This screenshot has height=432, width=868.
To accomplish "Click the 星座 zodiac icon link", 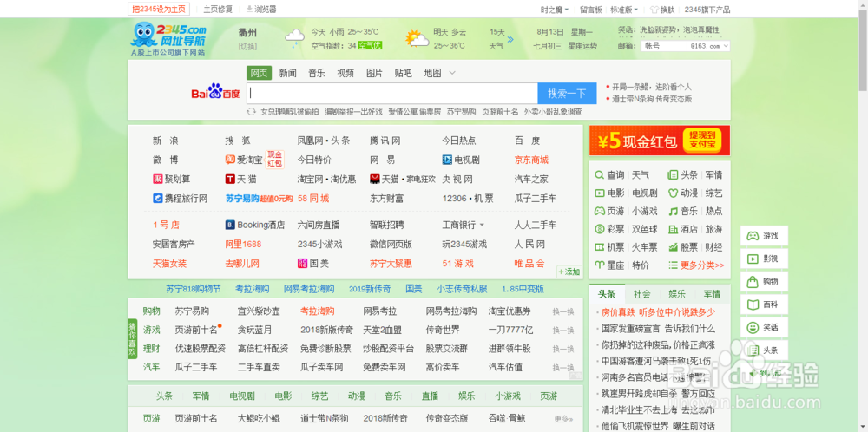I will point(609,265).
